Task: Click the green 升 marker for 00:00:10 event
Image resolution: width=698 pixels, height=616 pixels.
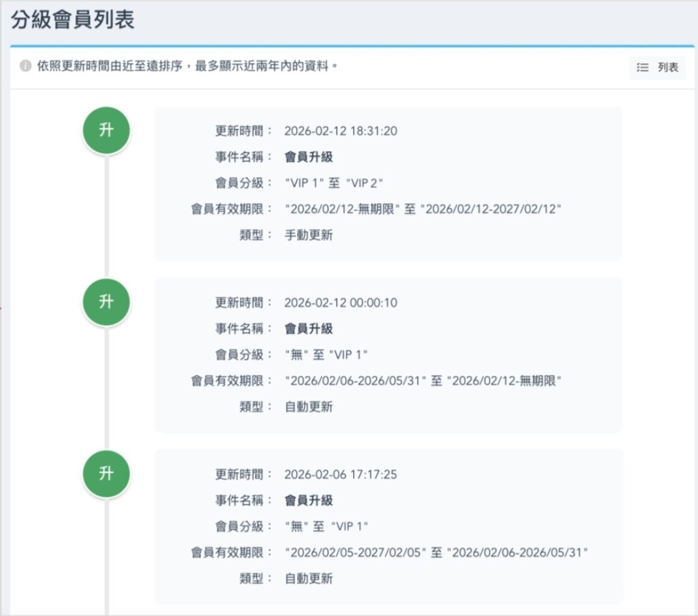Action: [x=106, y=302]
